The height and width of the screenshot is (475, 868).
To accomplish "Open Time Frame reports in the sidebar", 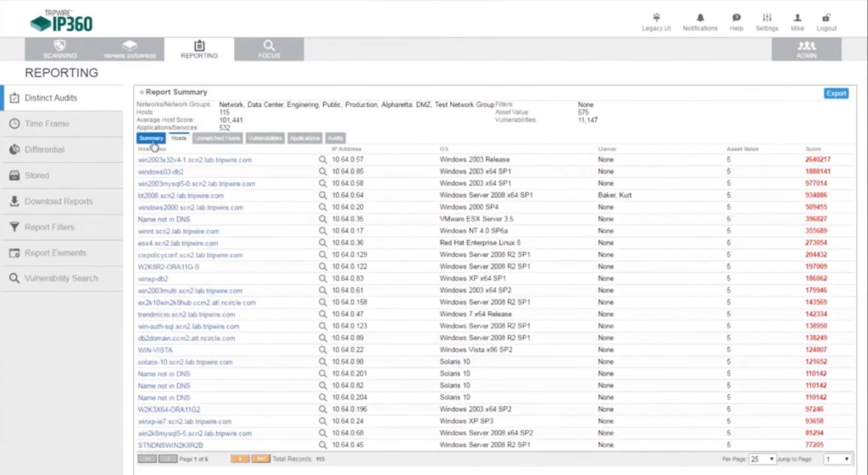I will pyautogui.click(x=62, y=124).
